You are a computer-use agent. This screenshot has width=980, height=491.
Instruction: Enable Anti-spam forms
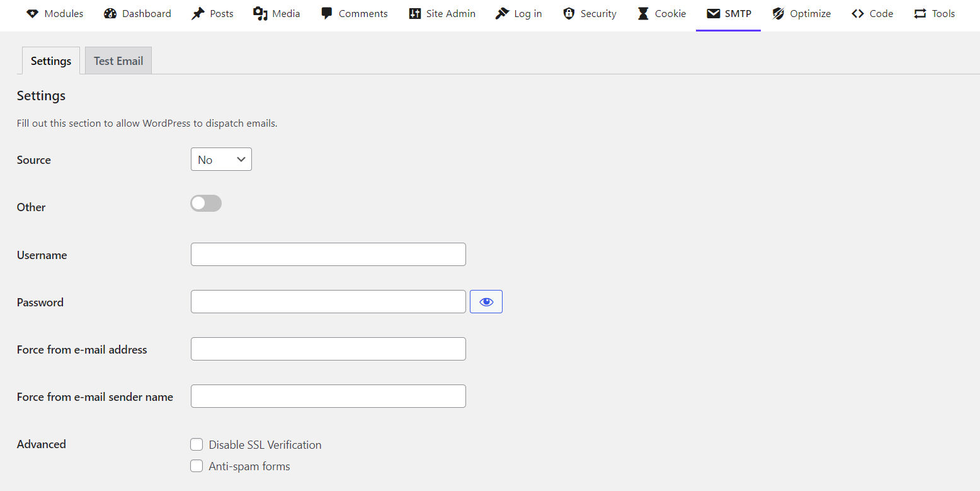(x=197, y=466)
